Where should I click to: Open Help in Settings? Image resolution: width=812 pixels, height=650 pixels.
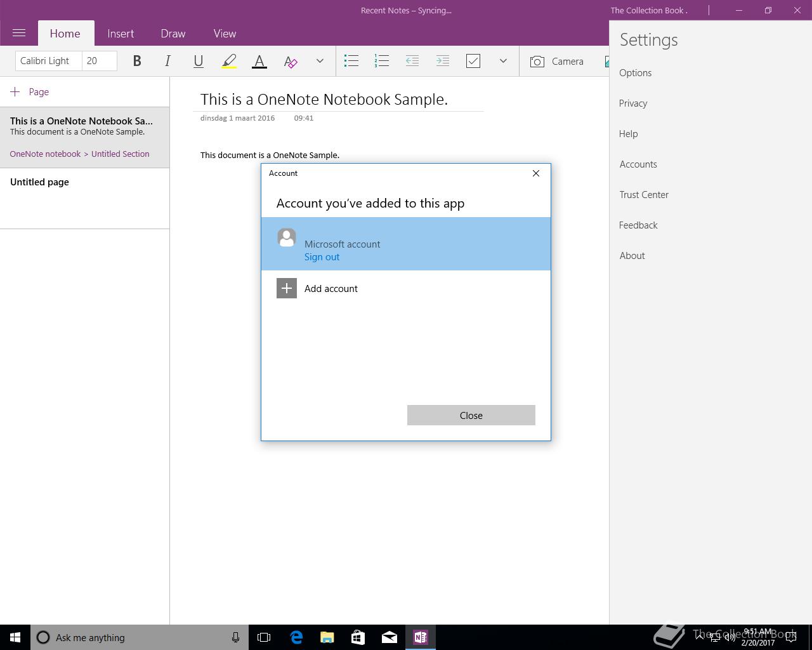click(x=629, y=134)
